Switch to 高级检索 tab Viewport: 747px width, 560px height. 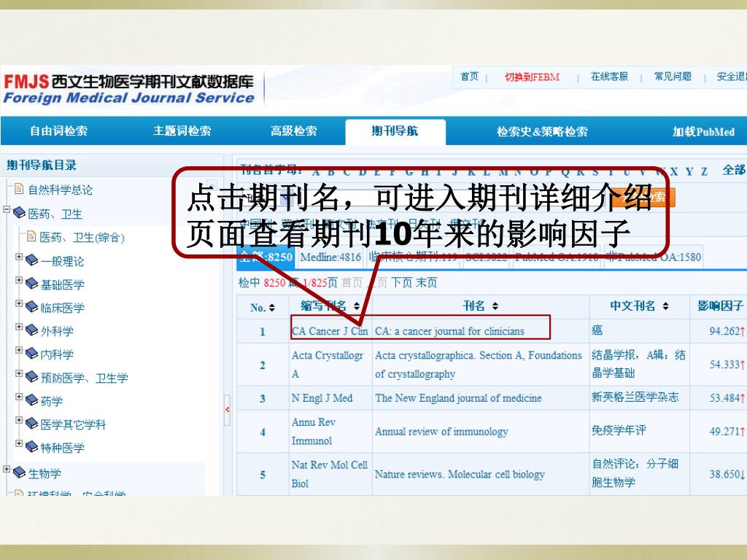[293, 131]
